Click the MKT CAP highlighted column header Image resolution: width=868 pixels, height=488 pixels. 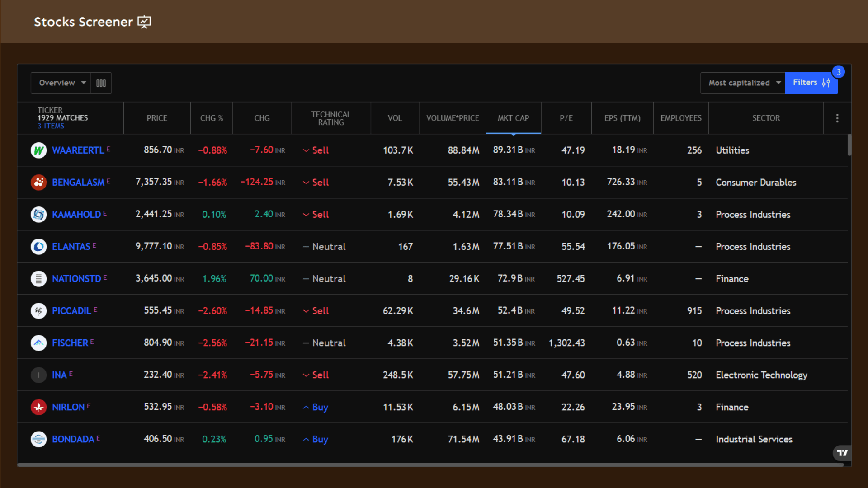tap(513, 118)
